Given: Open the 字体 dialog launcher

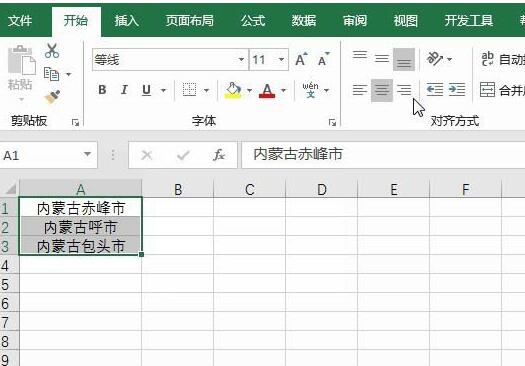Looking at the screenshot, I should click(x=332, y=123).
